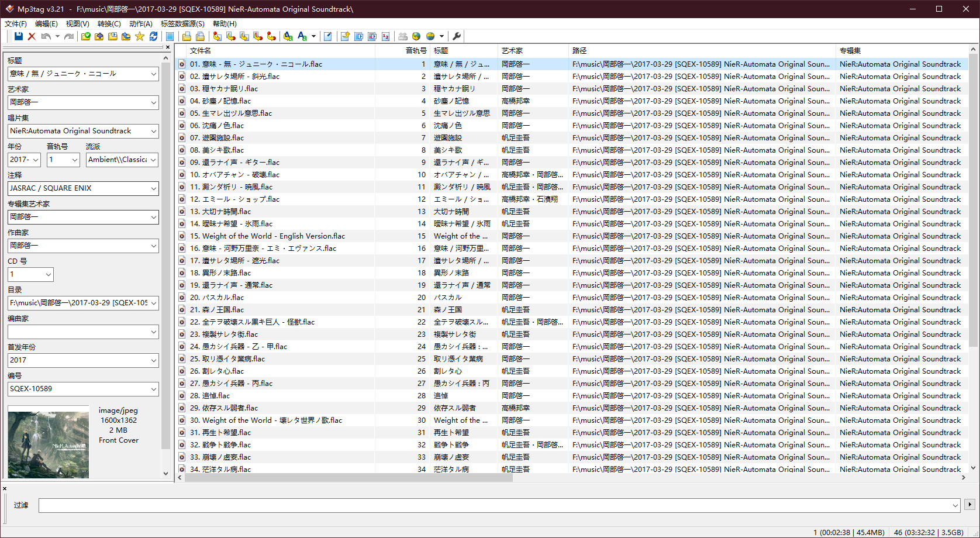This screenshot has width=980, height=538.
Task: Open the 年份 year dropdown
Action: (x=34, y=159)
